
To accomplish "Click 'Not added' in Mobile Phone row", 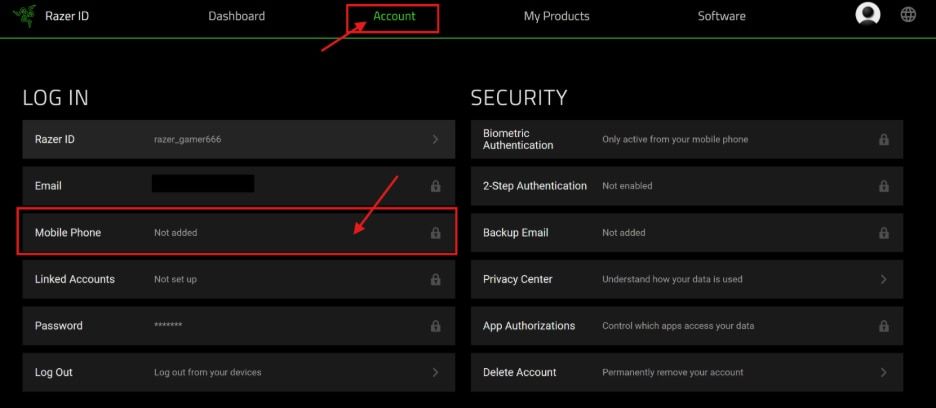I will pos(176,232).
